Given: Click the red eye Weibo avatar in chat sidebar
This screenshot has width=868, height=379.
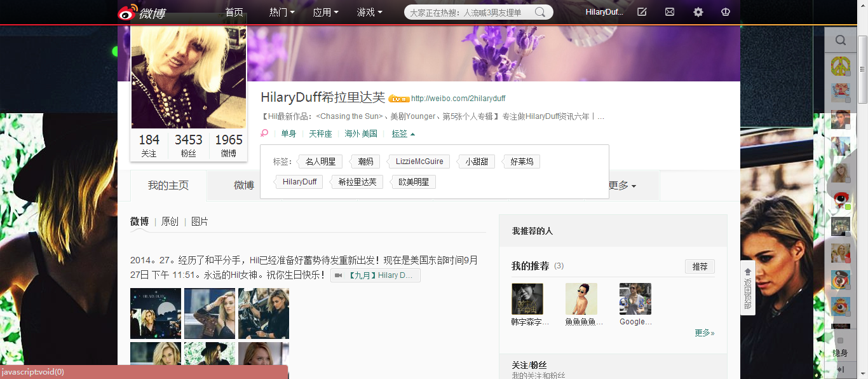Looking at the screenshot, I should click(841, 200).
